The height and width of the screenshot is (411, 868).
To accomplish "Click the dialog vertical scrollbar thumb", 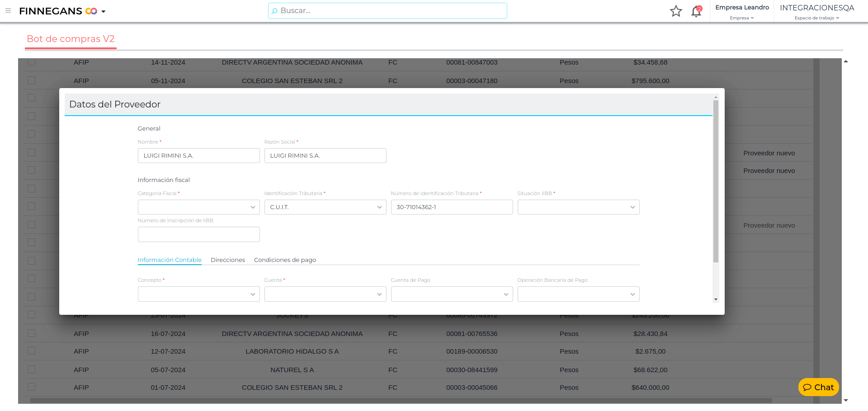I will click(x=716, y=181).
